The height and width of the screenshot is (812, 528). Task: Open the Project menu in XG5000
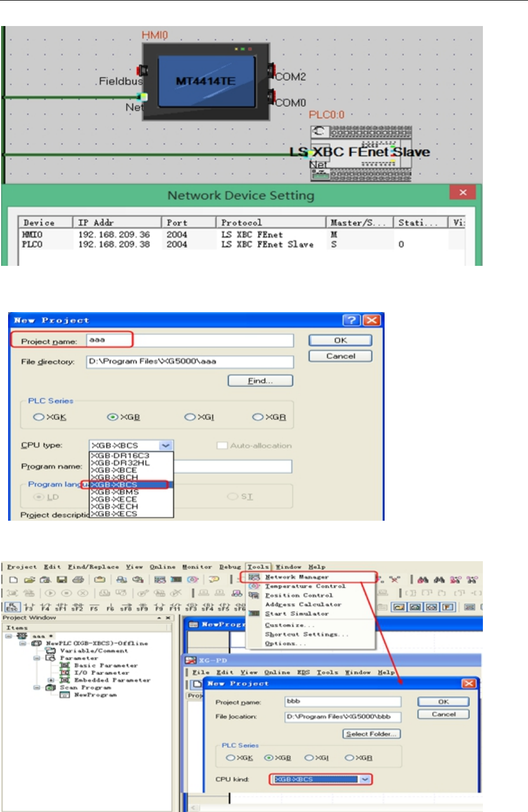(22, 567)
